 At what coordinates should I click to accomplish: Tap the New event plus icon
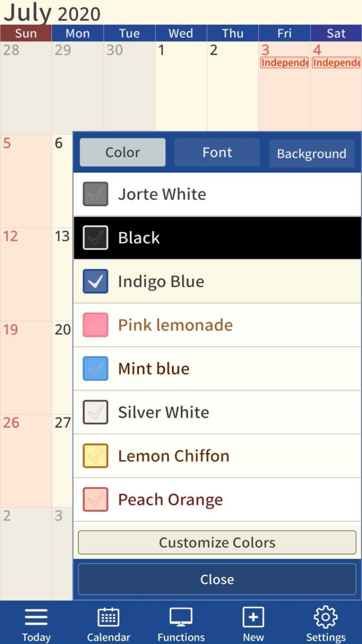point(253,617)
